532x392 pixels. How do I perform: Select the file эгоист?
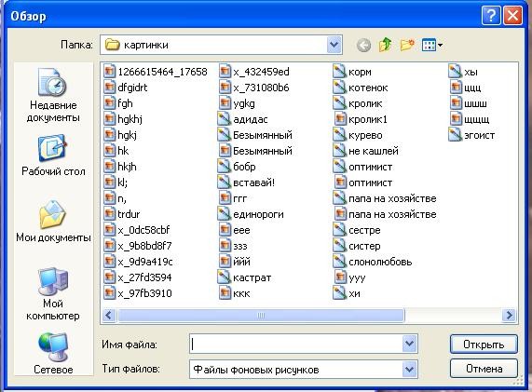pyautogui.click(x=471, y=135)
